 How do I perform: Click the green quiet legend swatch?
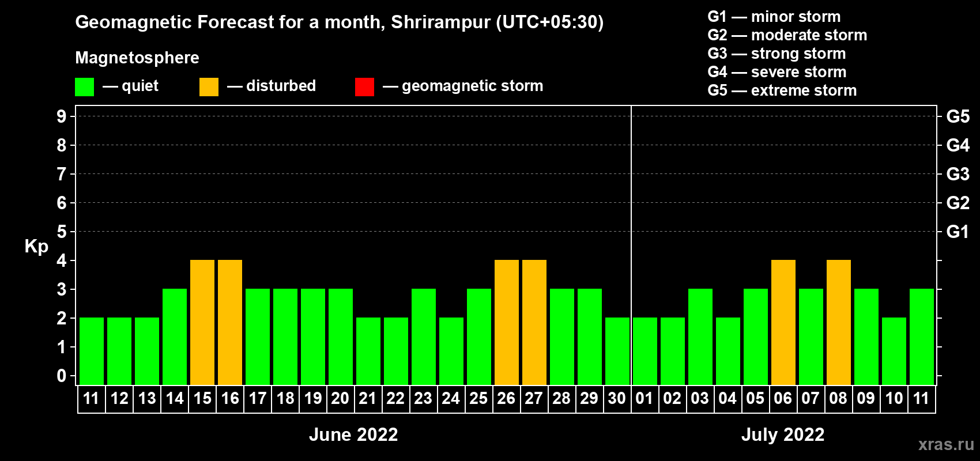coord(84,87)
